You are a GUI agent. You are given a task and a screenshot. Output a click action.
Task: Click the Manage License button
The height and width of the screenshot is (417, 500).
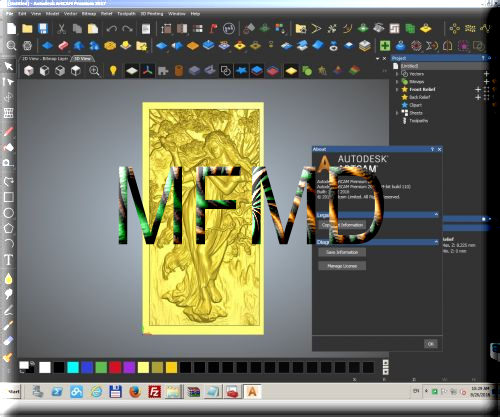click(342, 266)
